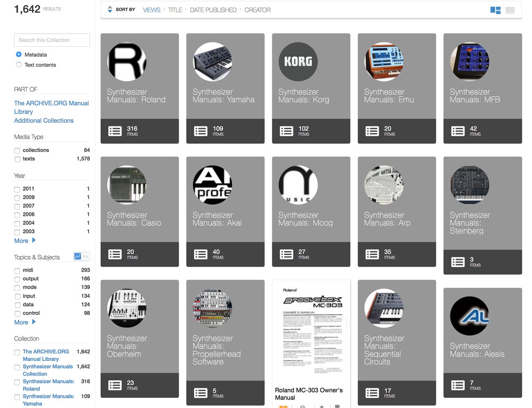Check the control topic filter
532x408 pixels.
[x=17, y=314]
